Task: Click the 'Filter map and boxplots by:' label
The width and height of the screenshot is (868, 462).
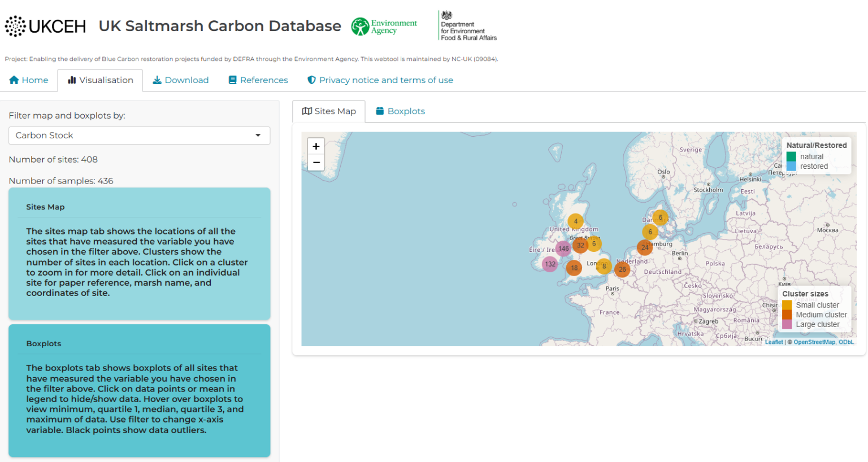Action: coord(67,116)
